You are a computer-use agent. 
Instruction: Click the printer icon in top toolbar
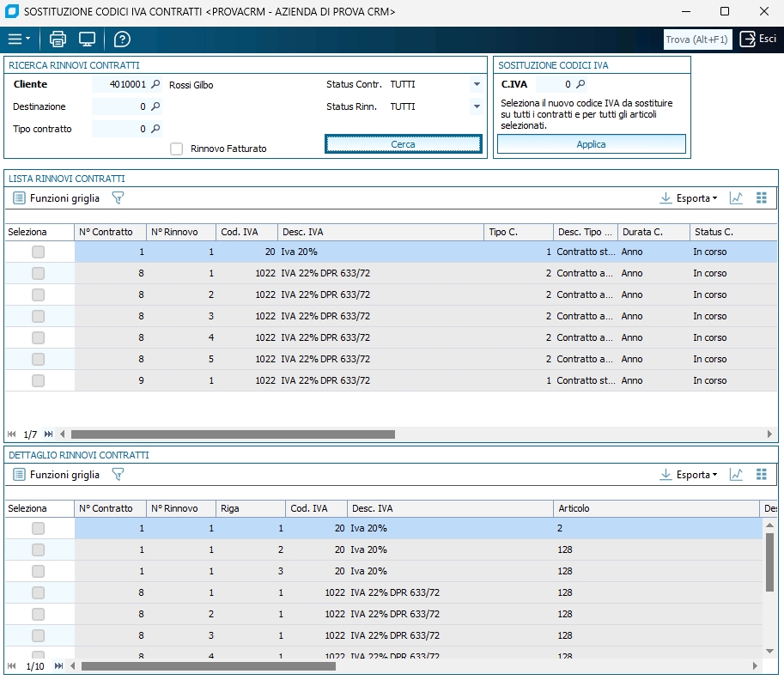(58, 39)
